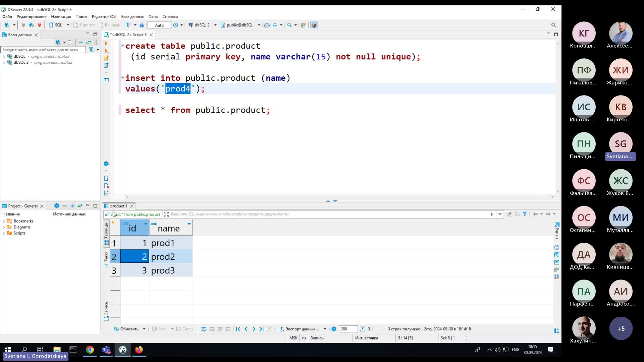Click the custom filter funnel icon in results
This screenshot has width=644, height=362.
point(525,214)
